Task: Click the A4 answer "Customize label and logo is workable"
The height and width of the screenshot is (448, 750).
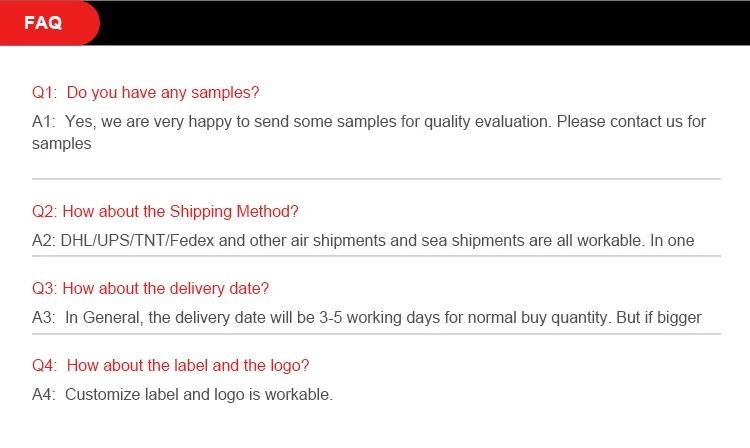Action: point(182,394)
